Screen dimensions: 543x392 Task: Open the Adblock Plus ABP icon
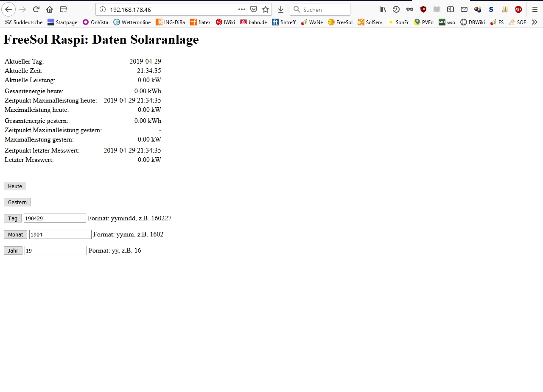coord(518,9)
